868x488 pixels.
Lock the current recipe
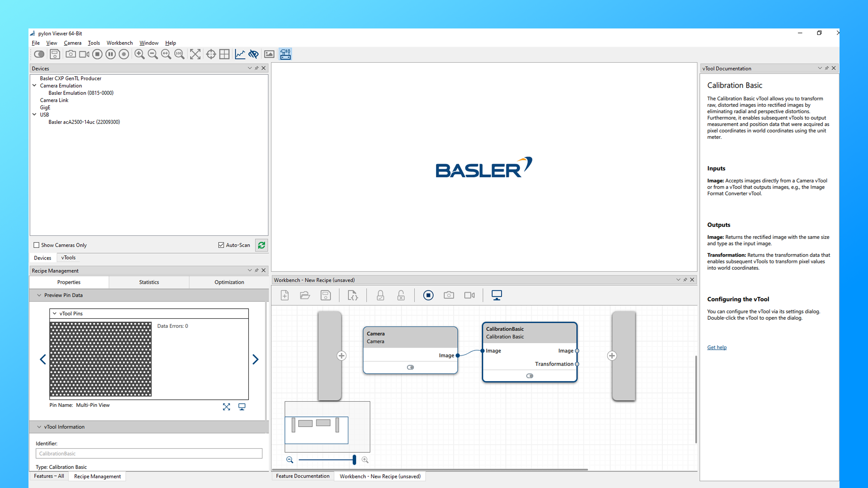[380, 295]
